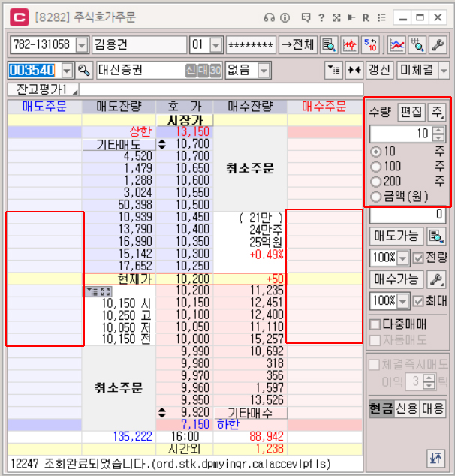
Task: Open the wrench settings icon in top toolbar
Action: coord(438,45)
